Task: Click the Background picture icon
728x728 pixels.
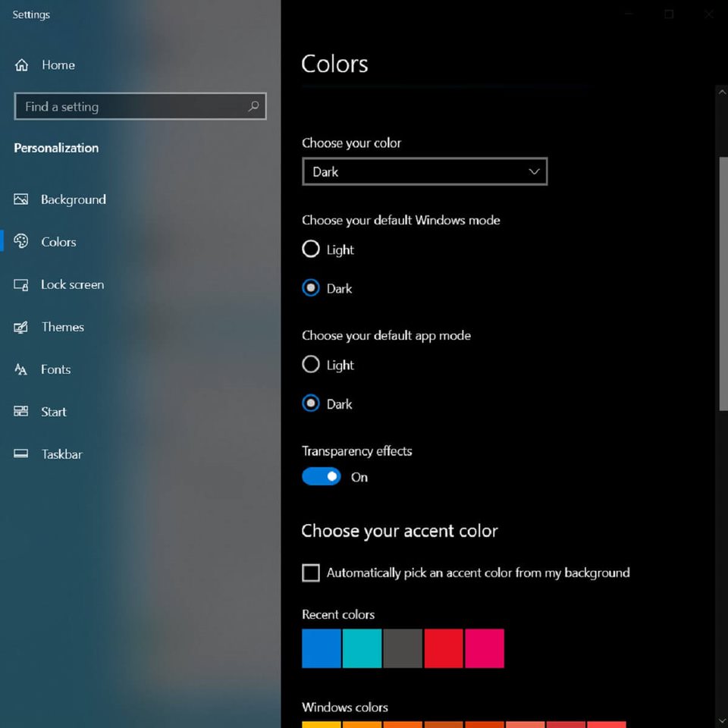Action: pos(21,199)
